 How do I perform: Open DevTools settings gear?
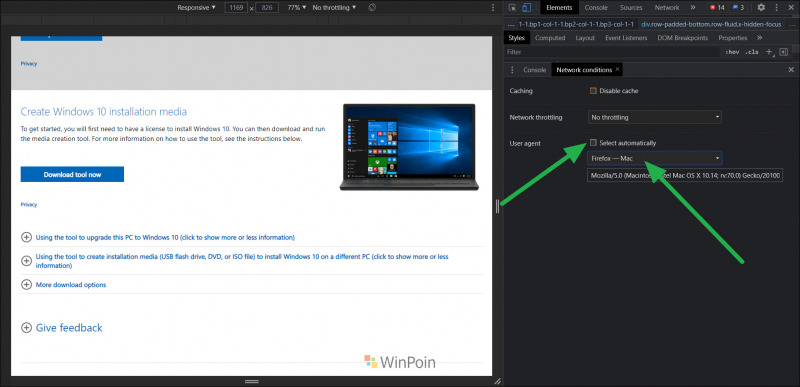pos(761,8)
